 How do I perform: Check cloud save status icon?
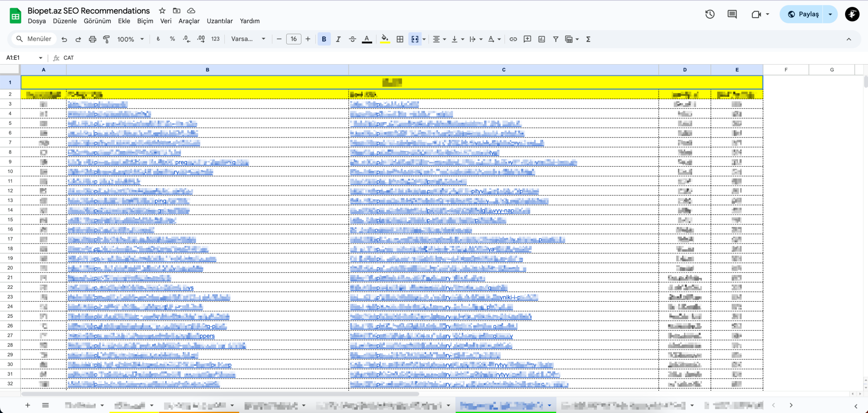click(191, 11)
